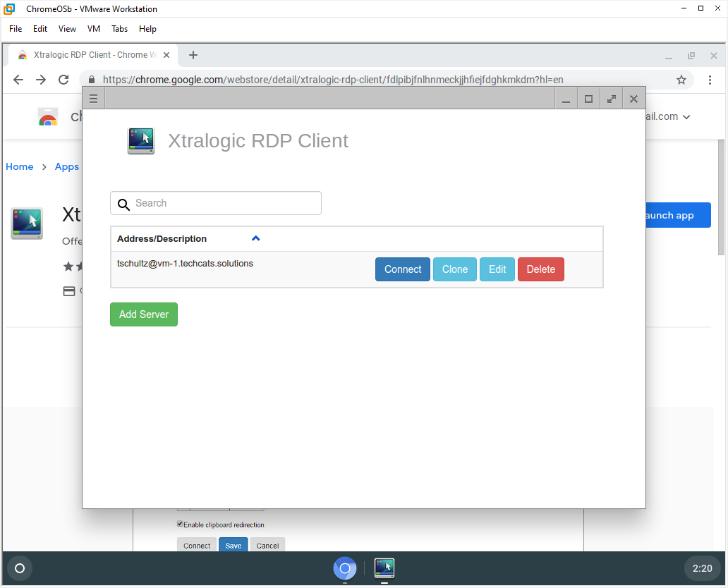This screenshot has width=728, height=588.
Task: Click the store page card icon
Action: [68, 291]
